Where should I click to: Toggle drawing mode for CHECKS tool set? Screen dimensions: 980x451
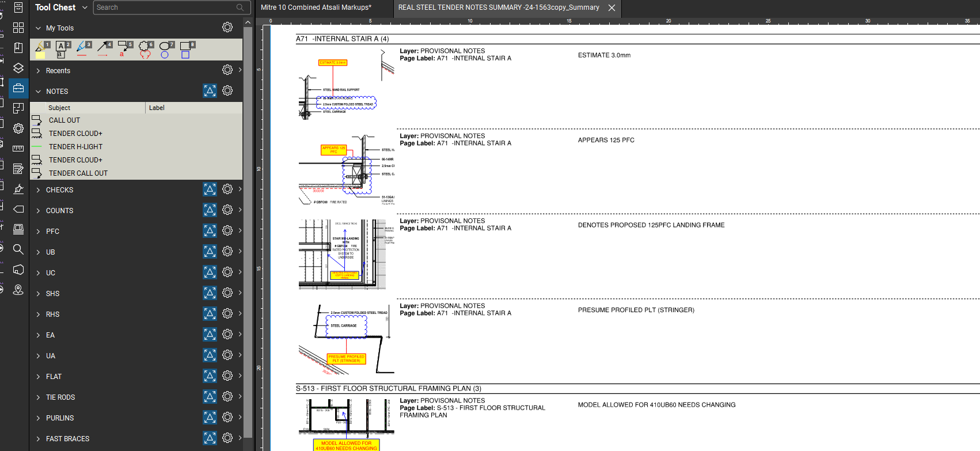pyautogui.click(x=210, y=189)
